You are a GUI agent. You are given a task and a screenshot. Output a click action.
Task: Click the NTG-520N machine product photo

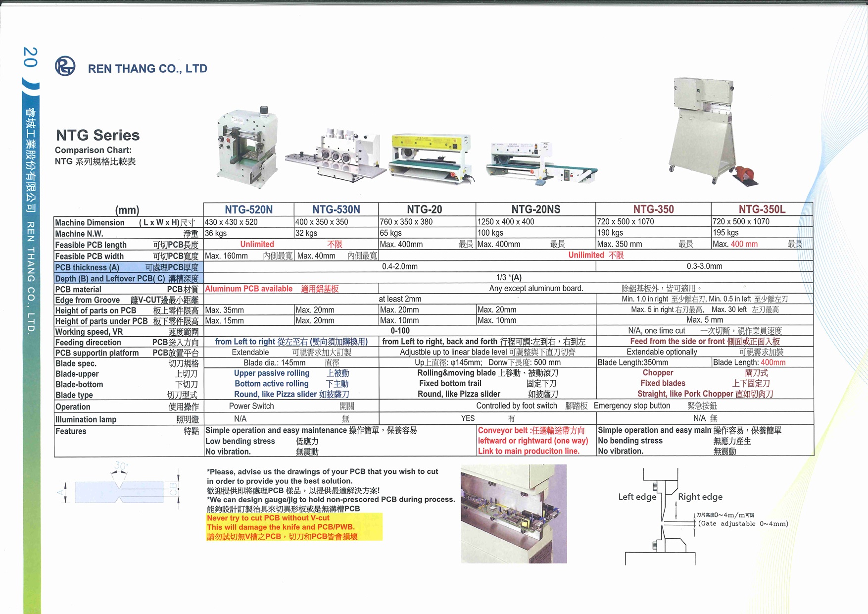(247, 147)
